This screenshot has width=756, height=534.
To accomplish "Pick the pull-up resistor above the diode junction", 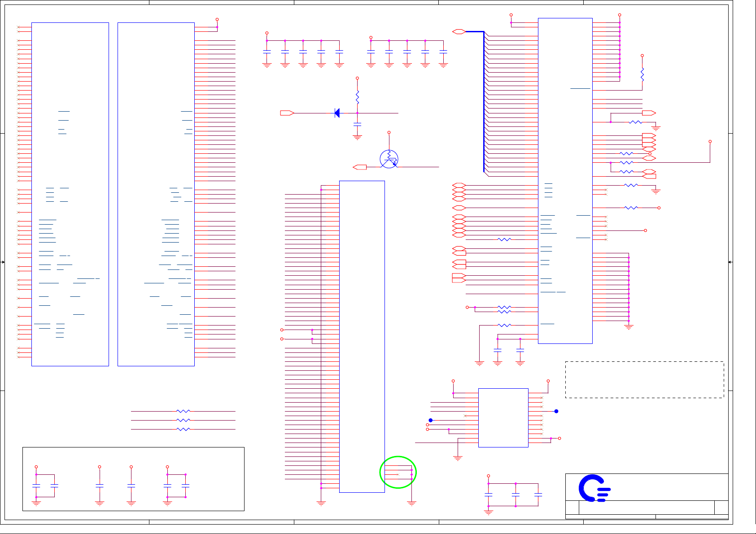I will [x=358, y=97].
